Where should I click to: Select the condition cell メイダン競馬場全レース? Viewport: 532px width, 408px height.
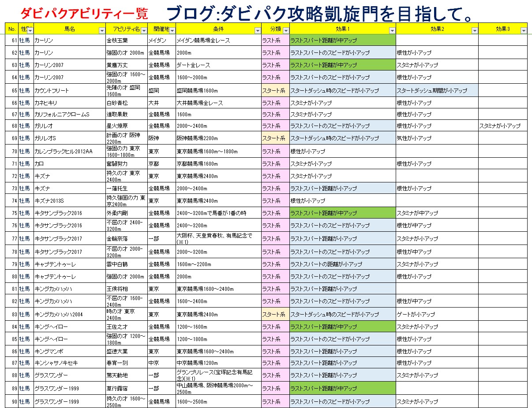point(218,41)
